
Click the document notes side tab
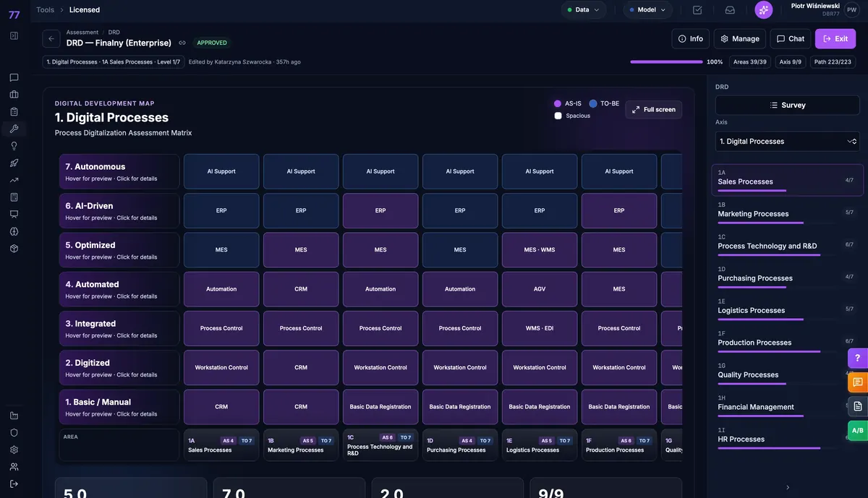(x=858, y=406)
